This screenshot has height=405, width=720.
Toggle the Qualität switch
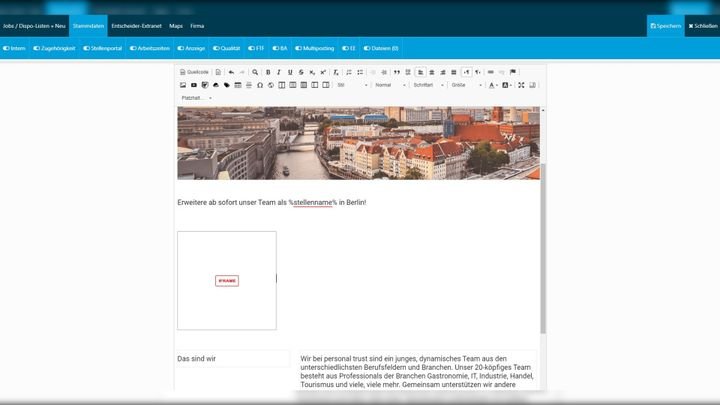tap(226, 48)
